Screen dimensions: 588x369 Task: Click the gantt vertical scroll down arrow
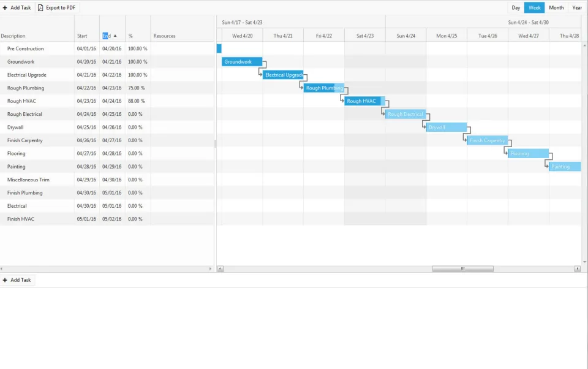(584, 262)
